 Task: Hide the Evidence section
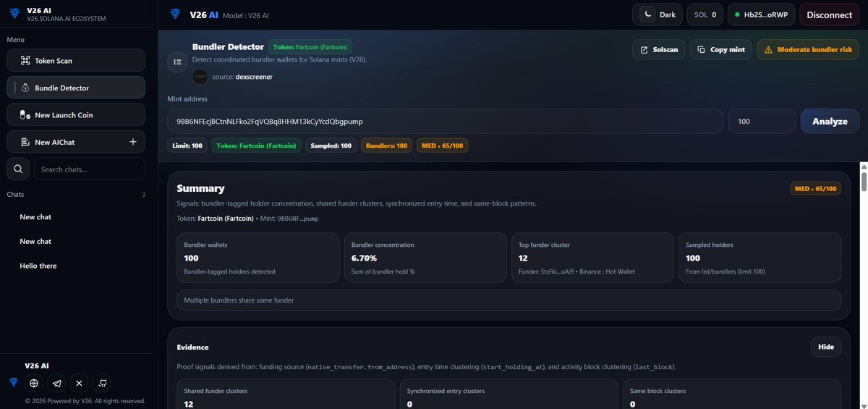coord(826,347)
